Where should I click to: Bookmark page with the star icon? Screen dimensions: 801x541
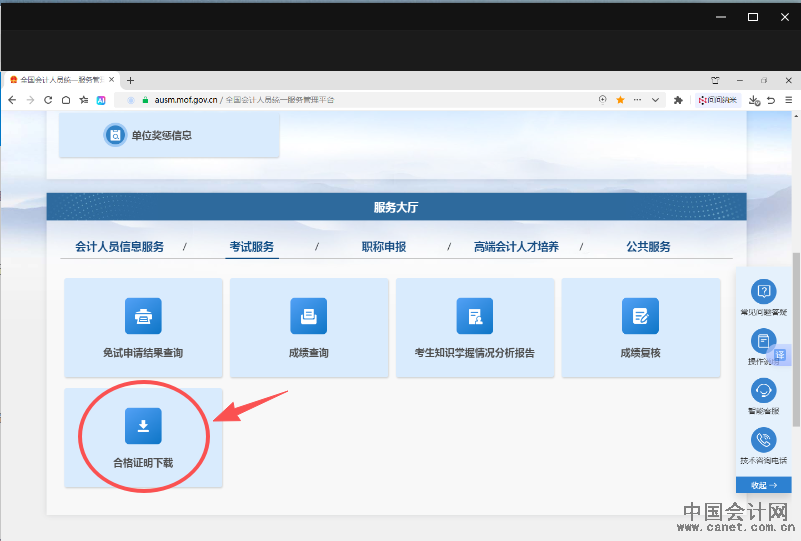(620, 100)
